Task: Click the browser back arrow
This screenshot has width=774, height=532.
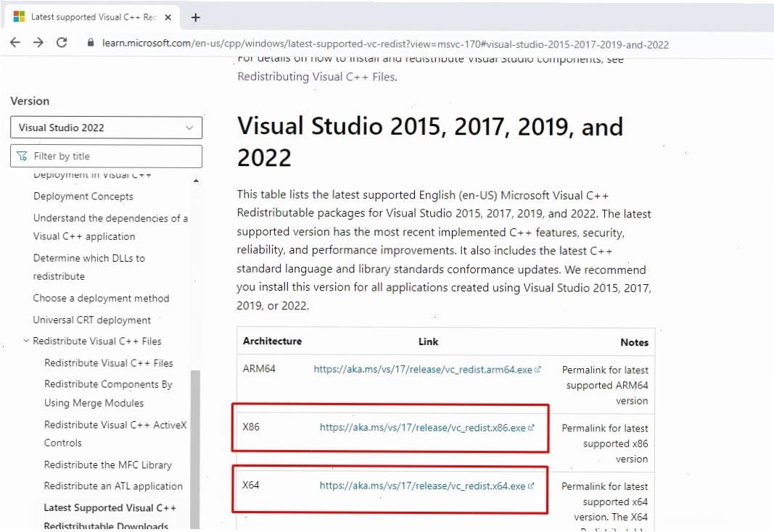Action: [15, 43]
